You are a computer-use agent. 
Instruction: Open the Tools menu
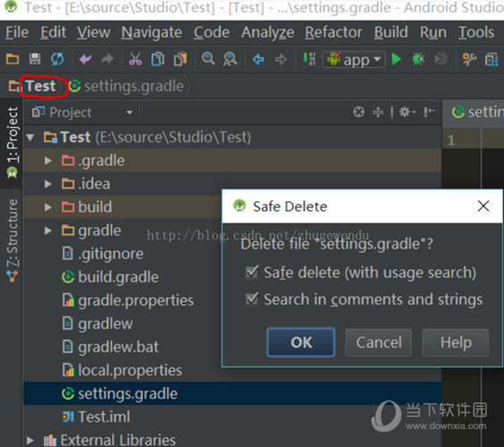(476, 32)
